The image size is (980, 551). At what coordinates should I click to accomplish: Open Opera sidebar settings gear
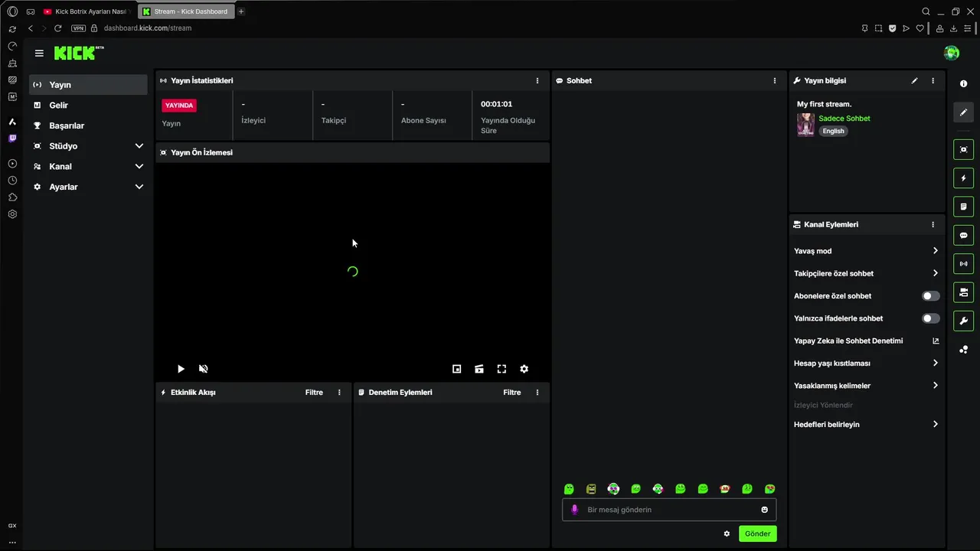click(x=12, y=214)
